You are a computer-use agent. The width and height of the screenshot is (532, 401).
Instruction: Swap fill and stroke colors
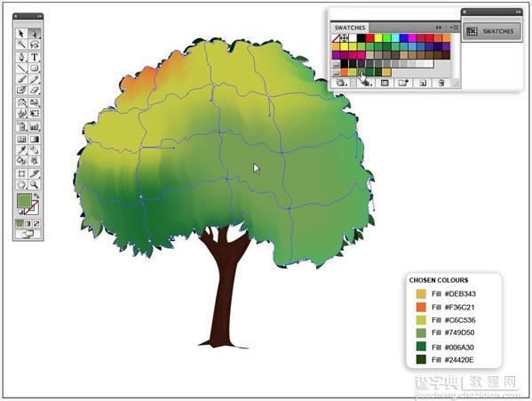36,196
